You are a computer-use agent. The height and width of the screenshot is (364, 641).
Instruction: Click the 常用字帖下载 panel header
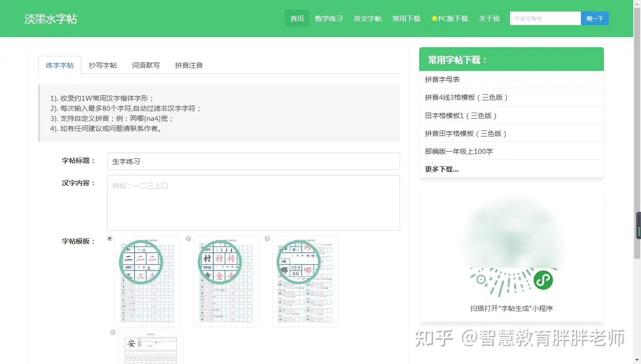(x=511, y=59)
